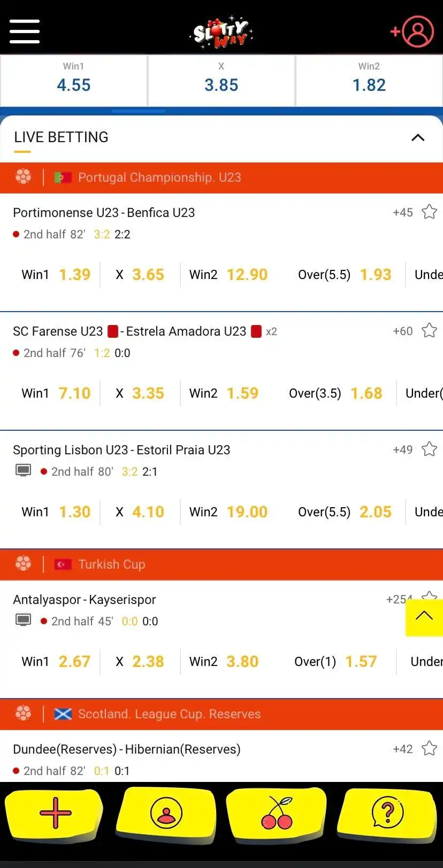Show +60 more markets for Farense match
Screen dimensions: 443x868
click(x=403, y=331)
